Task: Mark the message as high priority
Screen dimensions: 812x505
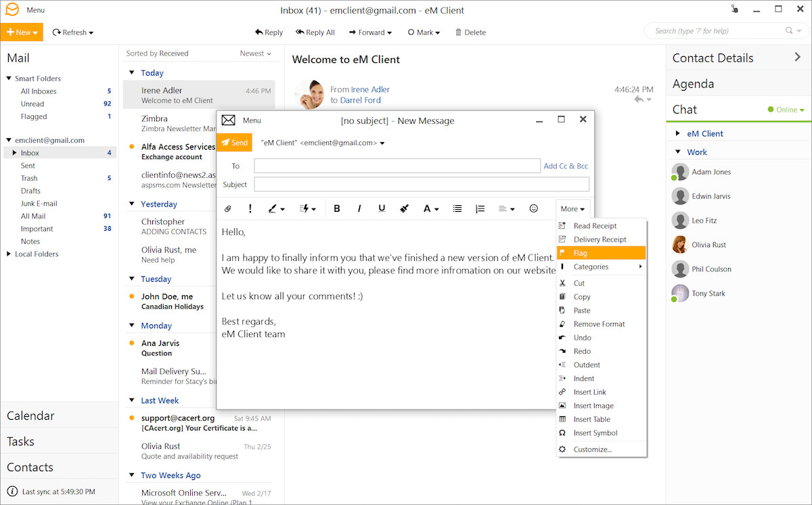Action: point(250,208)
